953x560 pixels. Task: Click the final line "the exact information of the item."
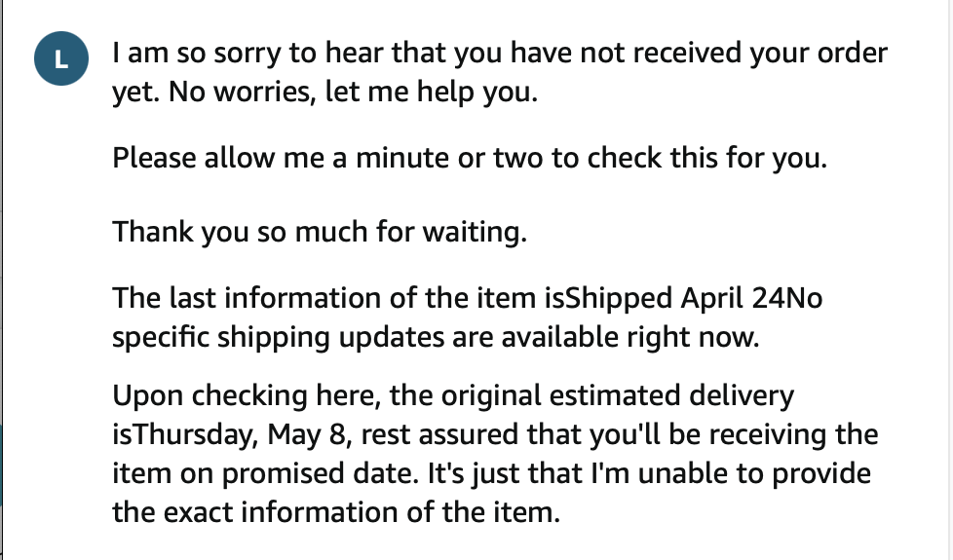(x=336, y=512)
